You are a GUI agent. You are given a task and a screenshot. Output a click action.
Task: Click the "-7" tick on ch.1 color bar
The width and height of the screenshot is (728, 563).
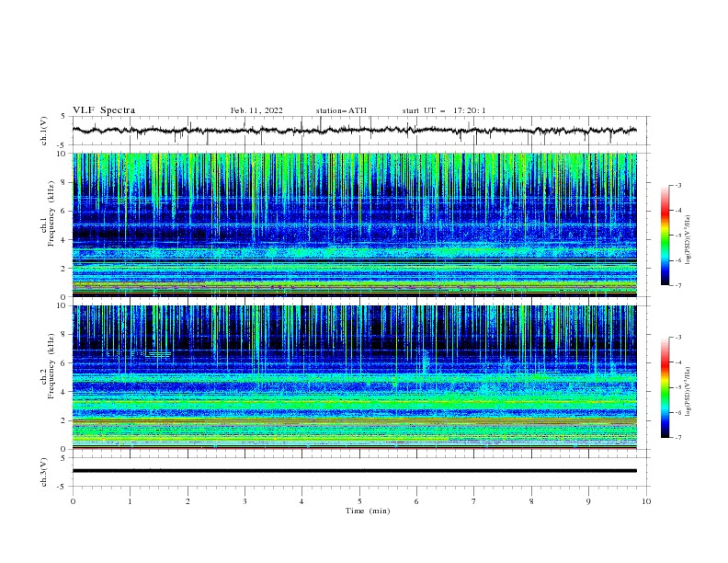(x=677, y=285)
